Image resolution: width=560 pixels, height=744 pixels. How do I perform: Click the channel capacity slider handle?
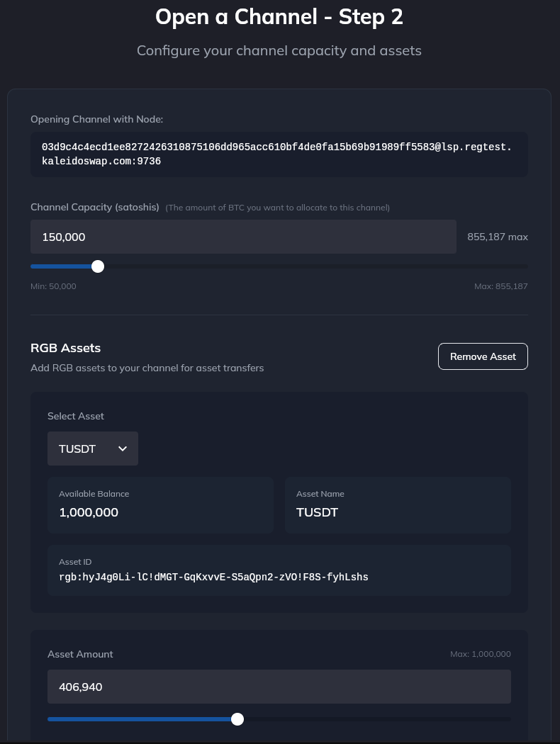(x=97, y=266)
